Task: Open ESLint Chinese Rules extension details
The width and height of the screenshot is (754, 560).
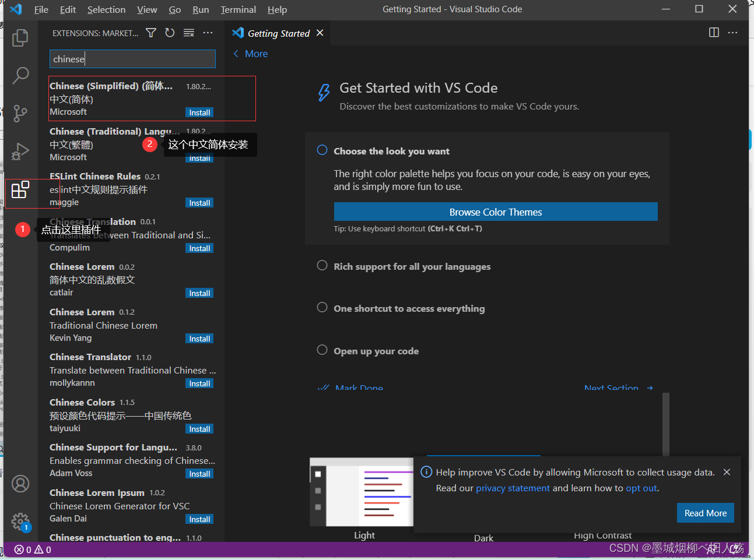Action: pos(132,189)
